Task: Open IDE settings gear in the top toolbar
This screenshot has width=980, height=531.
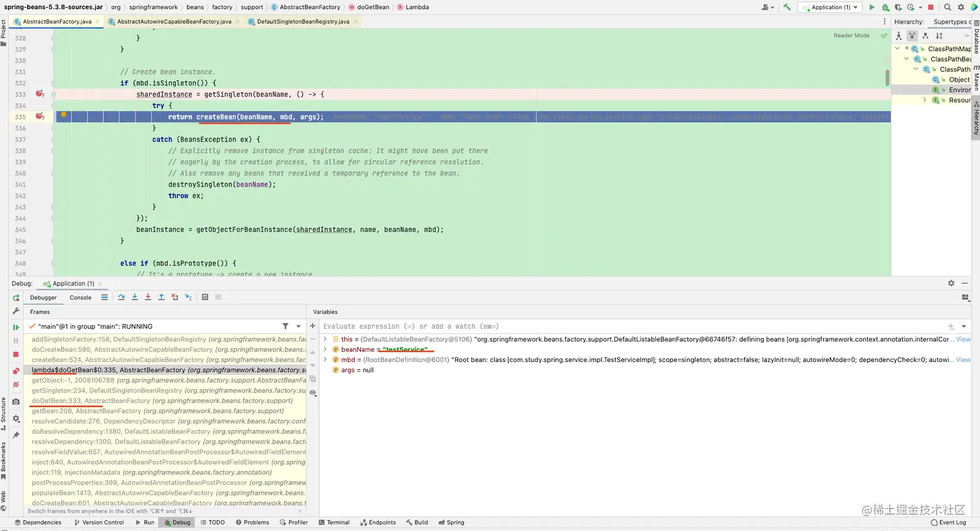Action: tap(961, 7)
